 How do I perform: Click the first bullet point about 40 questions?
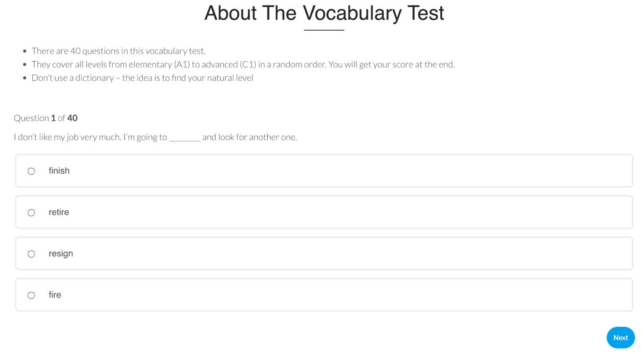tap(118, 51)
